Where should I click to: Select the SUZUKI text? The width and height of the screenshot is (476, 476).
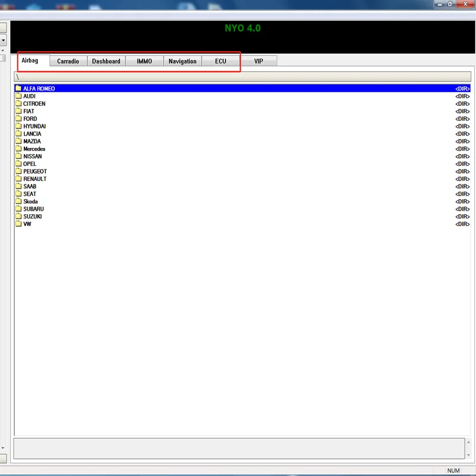pyautogui.click(x=33, y=217)
